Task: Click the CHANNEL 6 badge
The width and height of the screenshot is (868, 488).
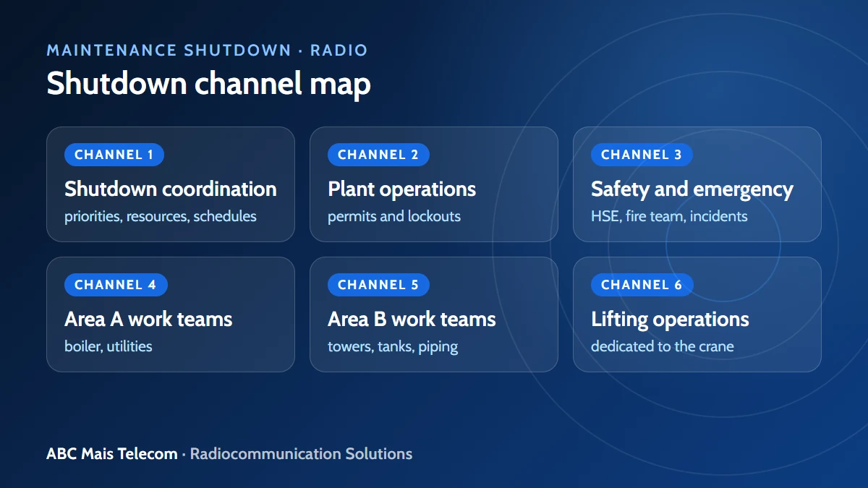Action: tap(642, 285)
